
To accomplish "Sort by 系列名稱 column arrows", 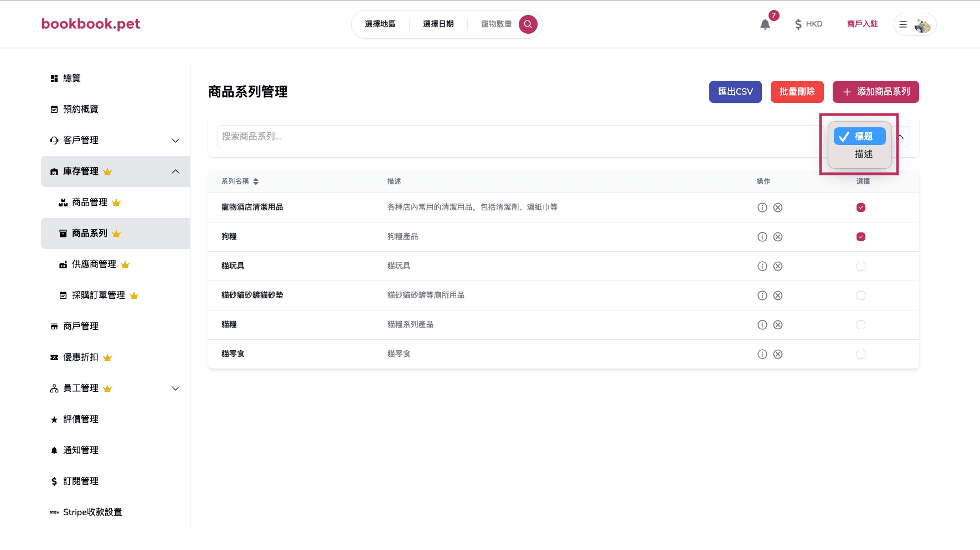I will pyautogui.click(x=256, y=181).
